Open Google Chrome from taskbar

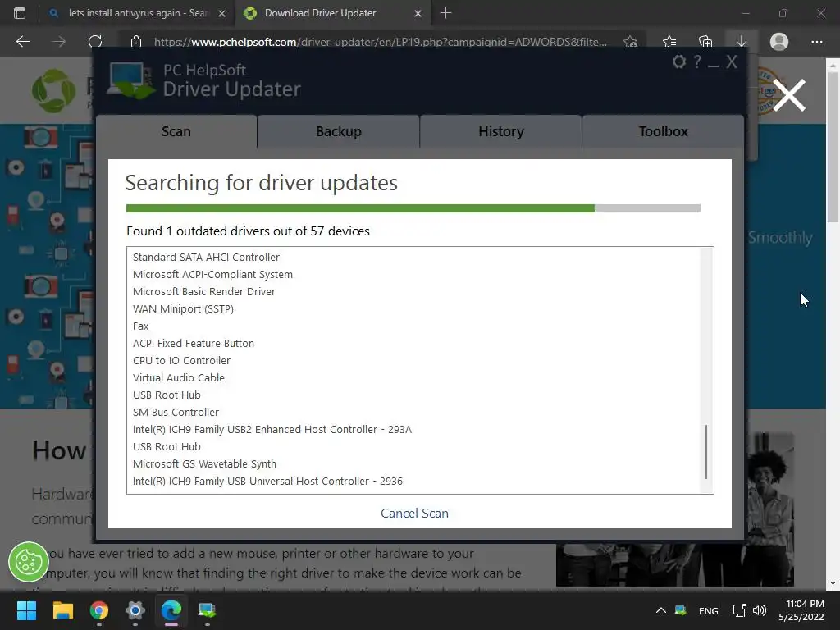(99, 610)
